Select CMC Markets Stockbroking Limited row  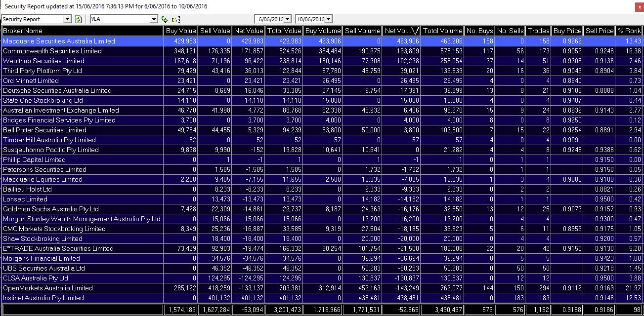[322, 229]
